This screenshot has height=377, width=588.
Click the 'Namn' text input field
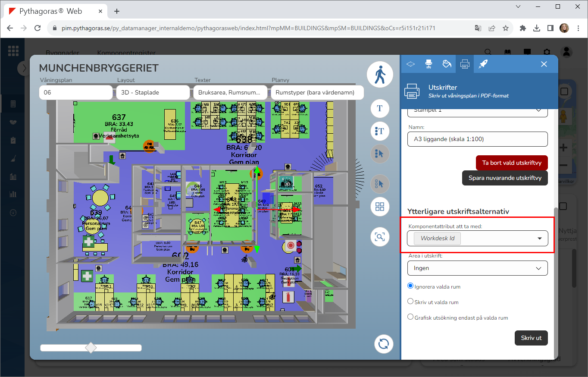(x=477, y=139)
